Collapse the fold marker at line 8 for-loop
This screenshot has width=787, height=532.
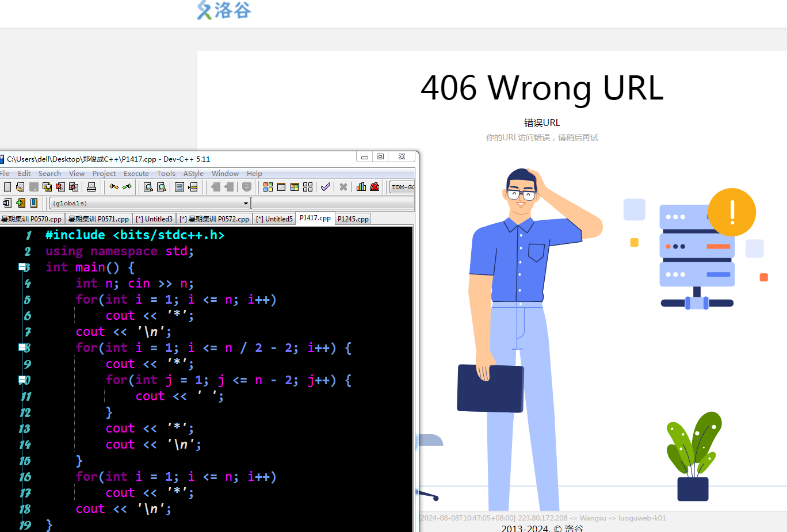[22, 347]
